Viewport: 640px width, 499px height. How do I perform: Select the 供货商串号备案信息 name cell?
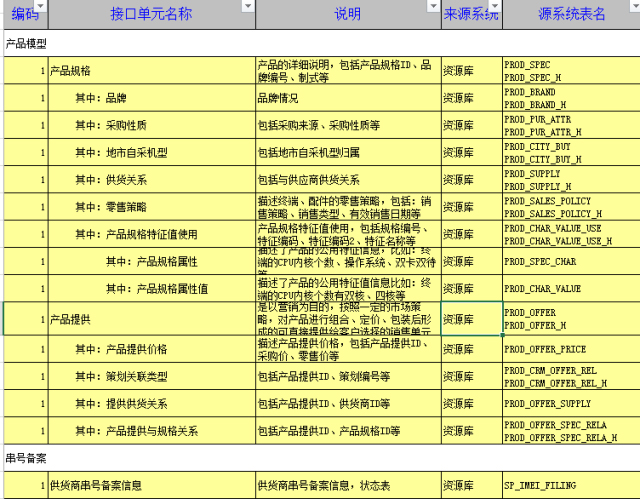tap(152, 485)
